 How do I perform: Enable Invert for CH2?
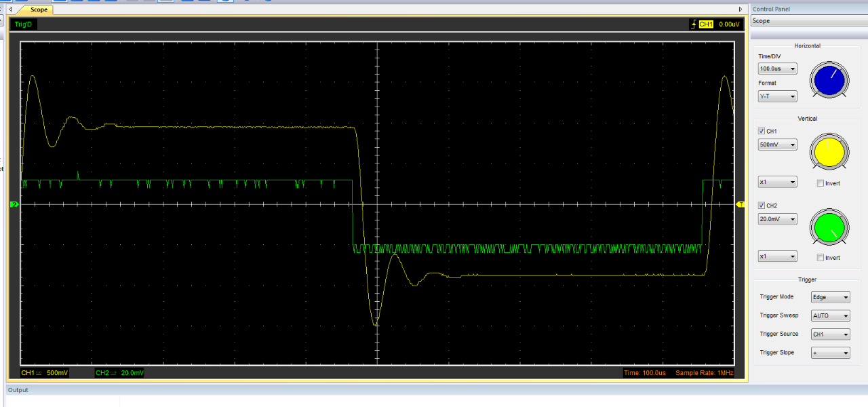[821, 258]
